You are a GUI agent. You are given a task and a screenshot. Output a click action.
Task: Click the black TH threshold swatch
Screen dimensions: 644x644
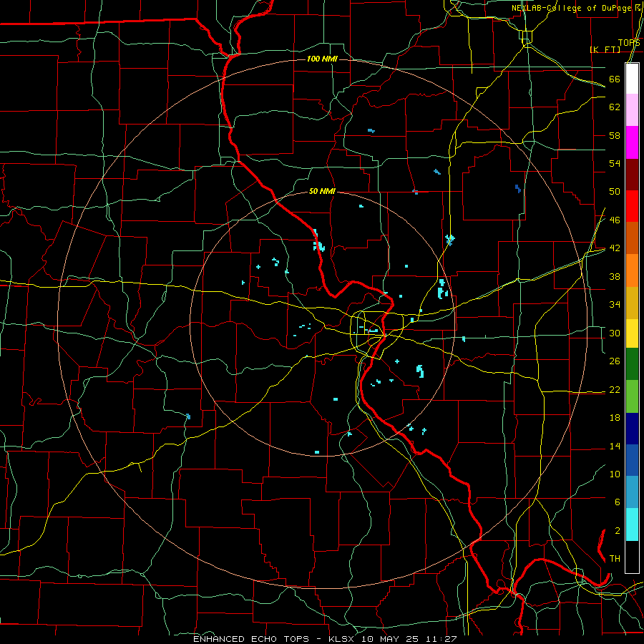pyautogui.click(x=632, y=557)
